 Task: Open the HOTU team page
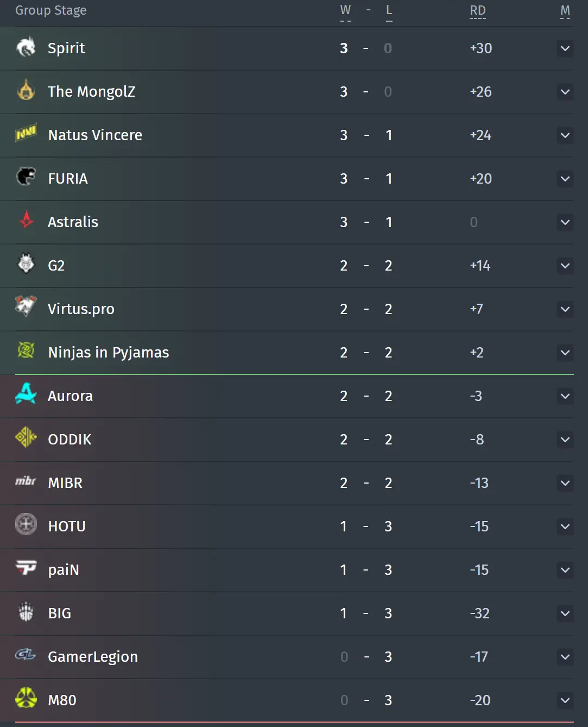pyautogui.click(x=67, y=527)
